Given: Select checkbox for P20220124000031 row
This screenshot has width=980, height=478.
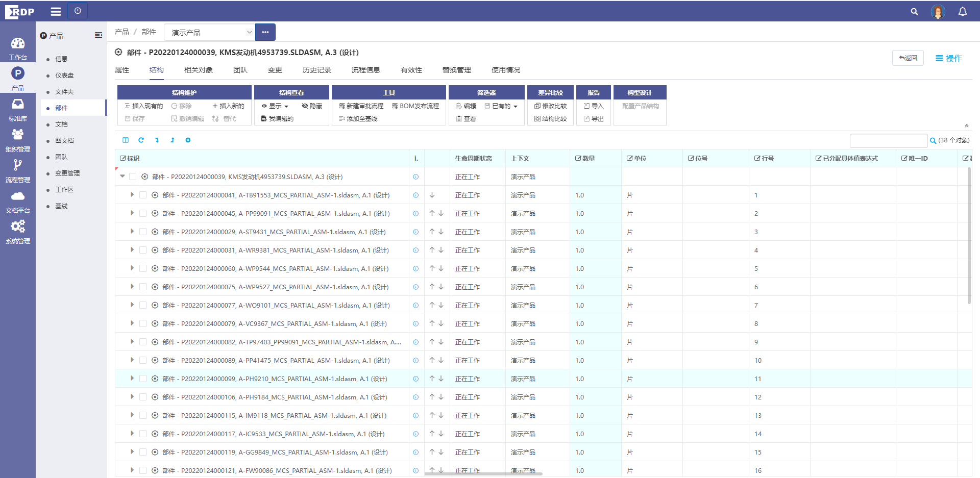Looking at the screenshot, I should 143,250.
